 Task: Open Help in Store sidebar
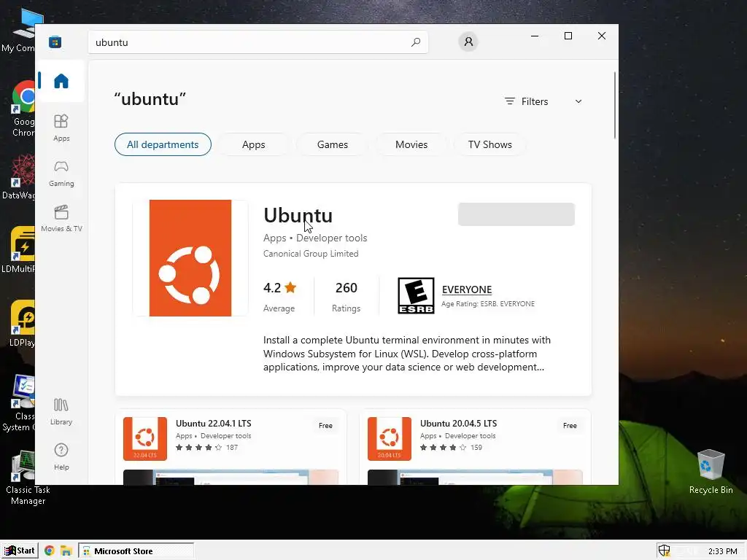pos(61,456)
